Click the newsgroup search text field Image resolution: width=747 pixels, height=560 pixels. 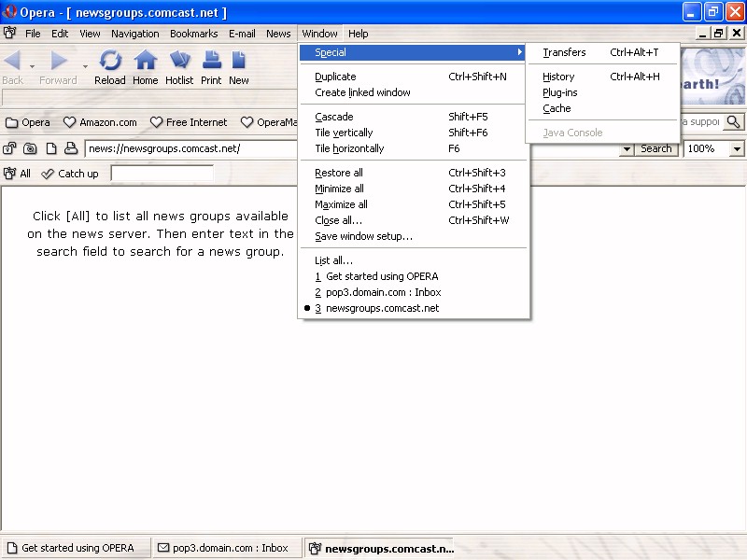coord(162,174)
